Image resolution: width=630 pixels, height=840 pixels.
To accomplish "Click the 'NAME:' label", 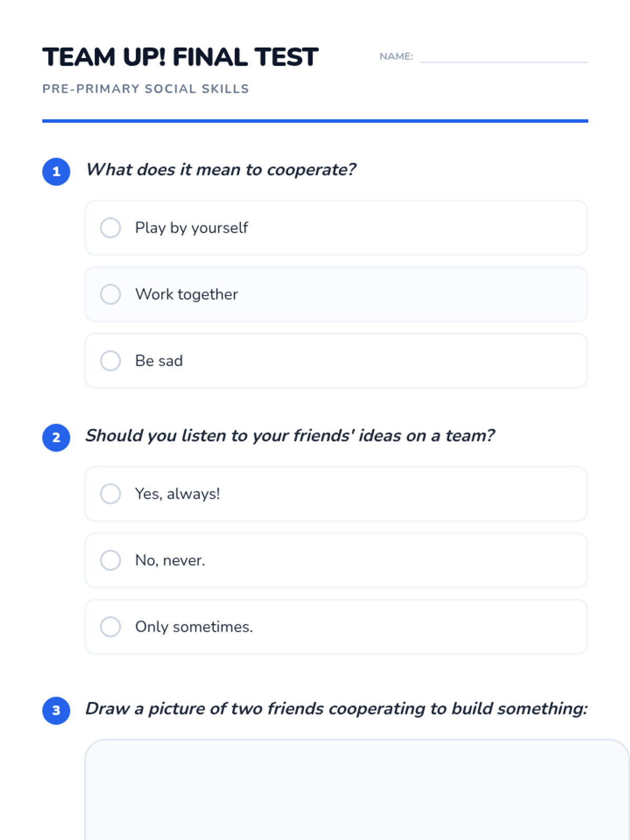I will (x=396, y=56).
